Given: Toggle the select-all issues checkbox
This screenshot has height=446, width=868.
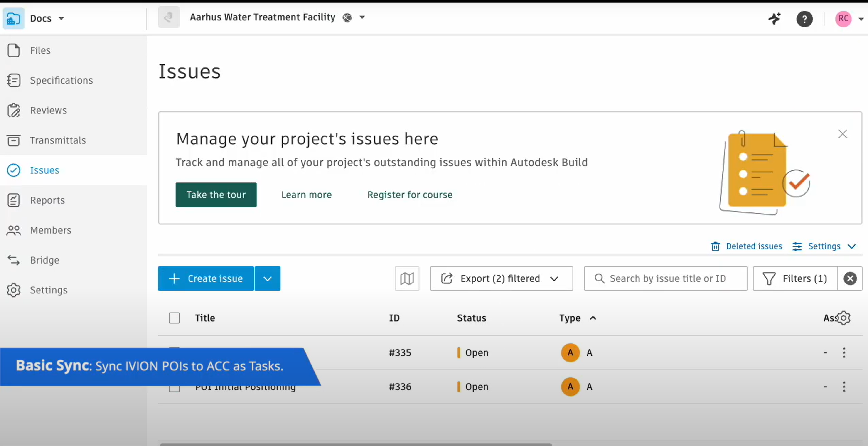Looking at the screenshot, I should point(174,318).
